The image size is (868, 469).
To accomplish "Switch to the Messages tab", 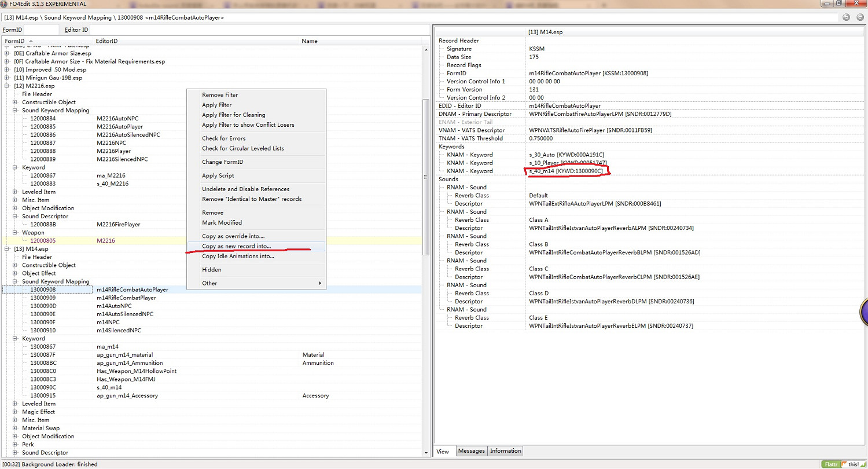I will 471,451.
